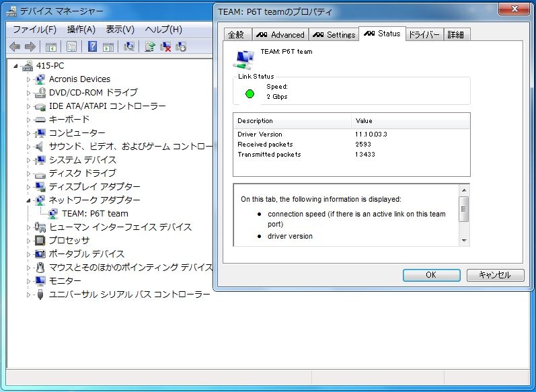This screenshot has width=536, height=392.
Task: Click the Acronis Devices icon
Action: 40,79
